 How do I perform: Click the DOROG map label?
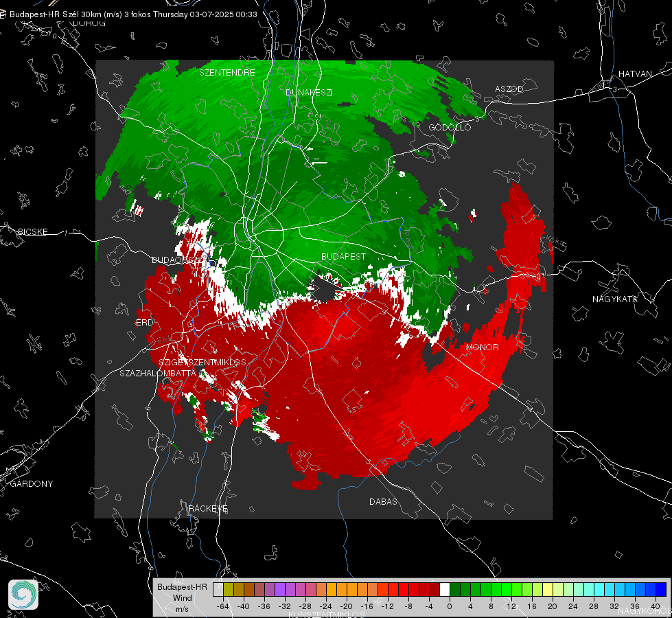coord(89,23)
